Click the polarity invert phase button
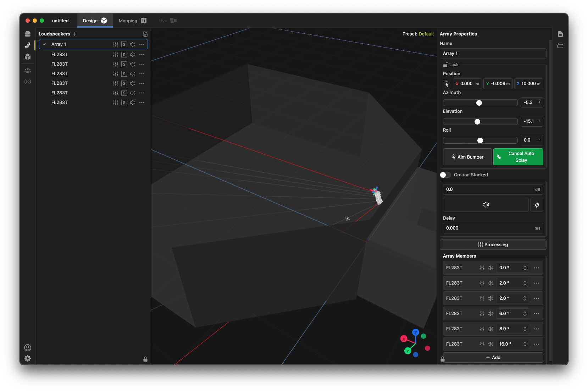588x391 pixels. coord(537,205)
